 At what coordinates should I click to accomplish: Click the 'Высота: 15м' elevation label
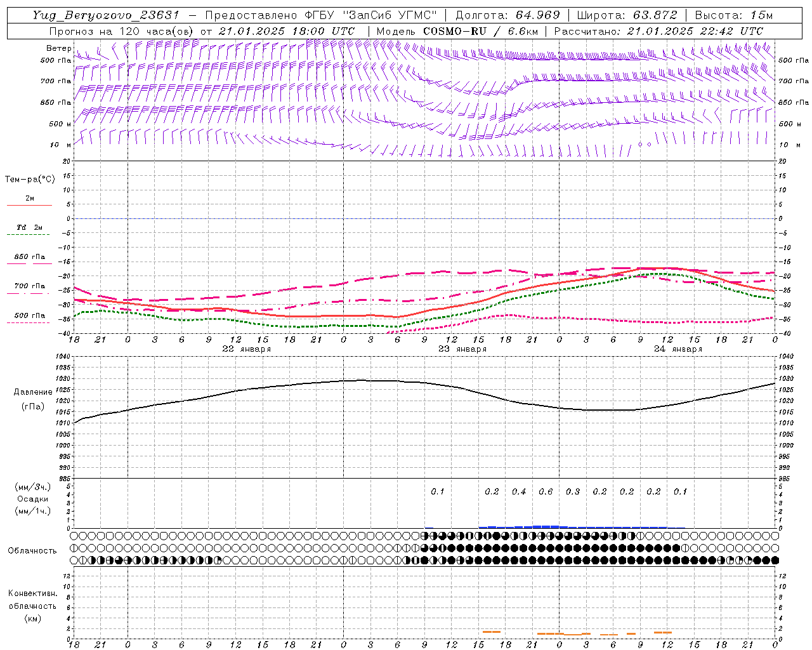pos(734,15)
